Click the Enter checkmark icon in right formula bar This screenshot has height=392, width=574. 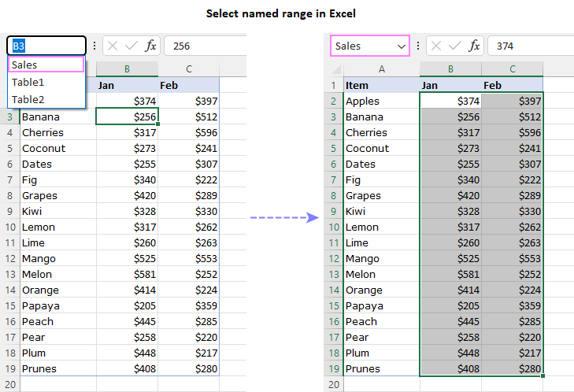point(454,46)
